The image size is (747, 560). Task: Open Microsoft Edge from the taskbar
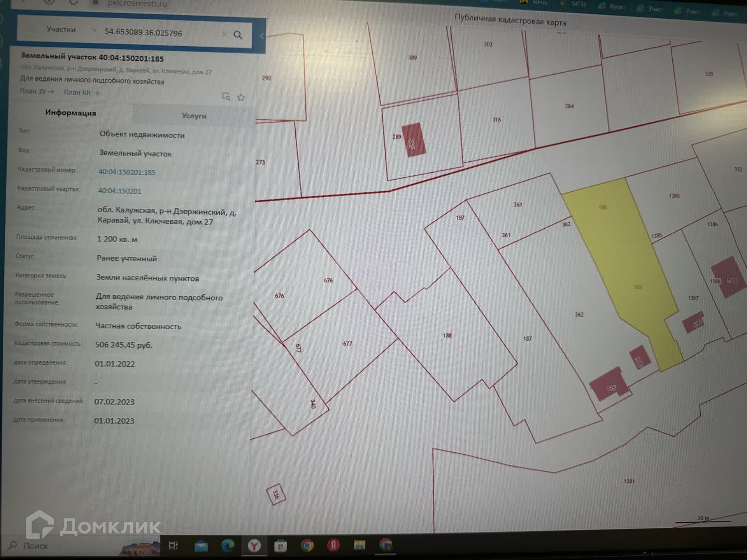228,546
